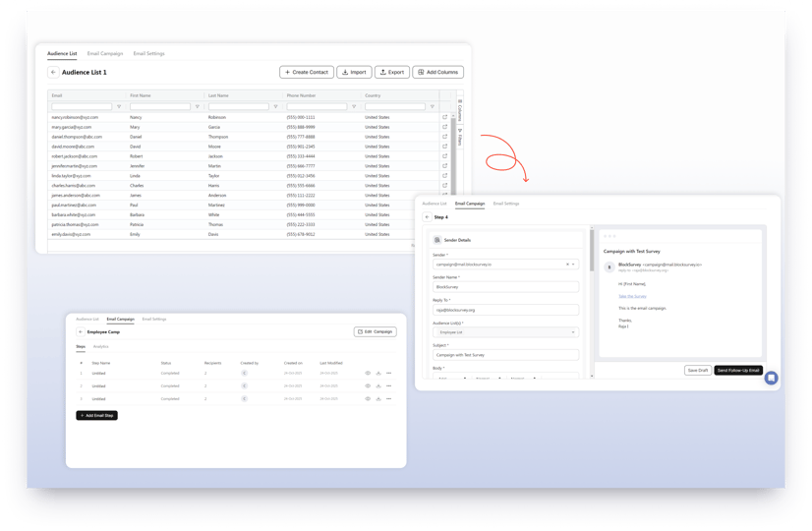Click the Sender Name field
Viewport: 812px width, 531px height.
click(505, 287)
